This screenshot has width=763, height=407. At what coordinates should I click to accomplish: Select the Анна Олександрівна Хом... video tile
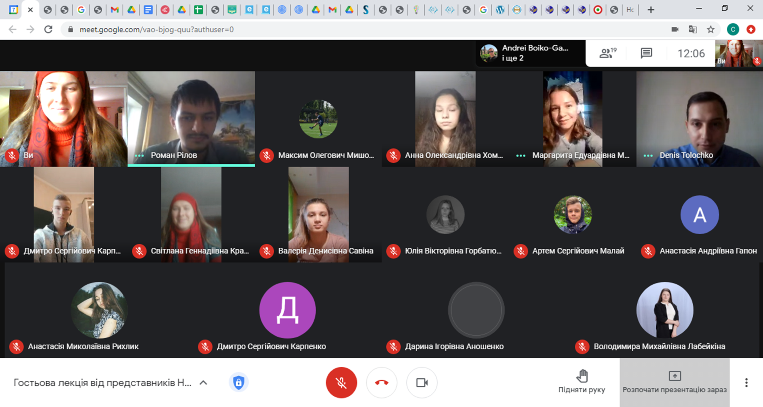[445, 119]
